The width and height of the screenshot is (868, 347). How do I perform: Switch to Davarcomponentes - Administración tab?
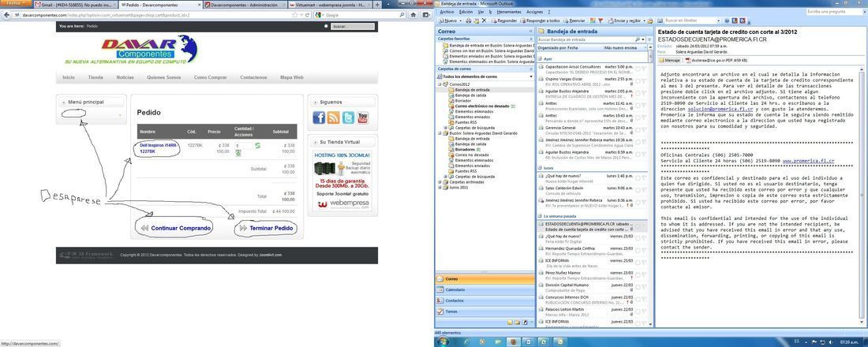pos(245,5)
